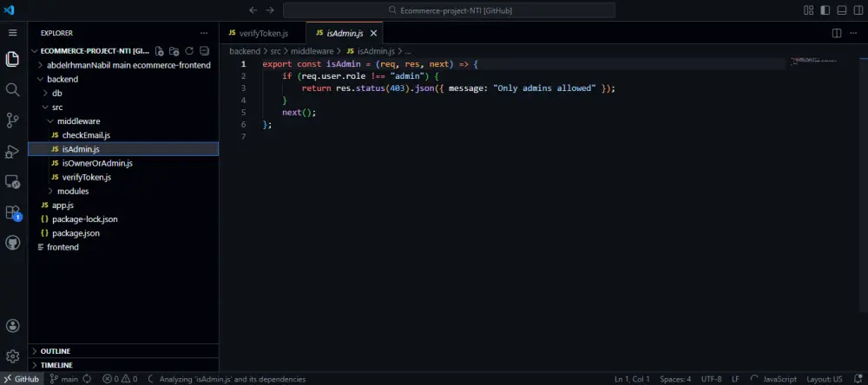Open the Accounts menu
The image size is (868, 385).
click(x=13, y=326)
